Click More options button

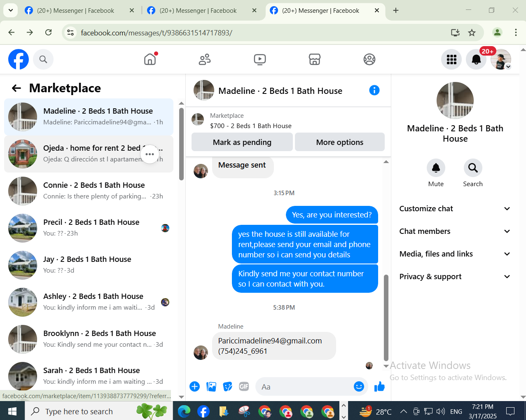click(340, 142)
